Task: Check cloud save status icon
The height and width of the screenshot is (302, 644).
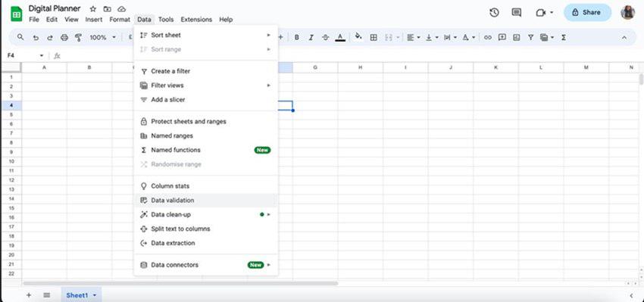Action: [x=121, y=9]
